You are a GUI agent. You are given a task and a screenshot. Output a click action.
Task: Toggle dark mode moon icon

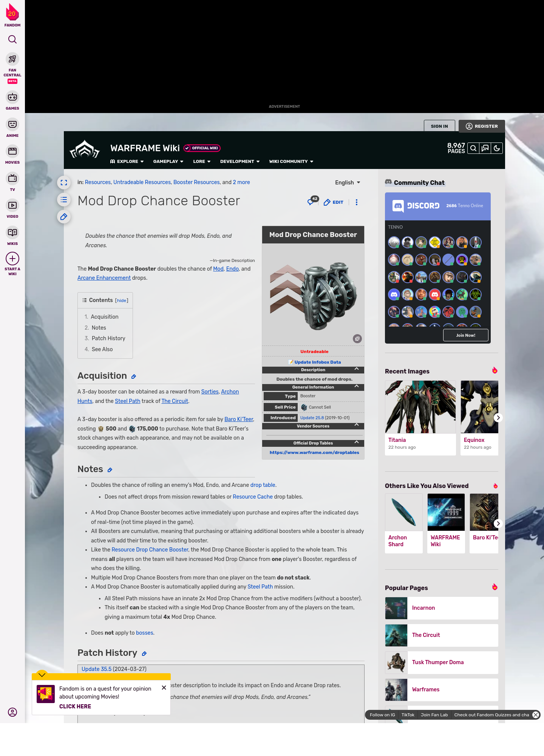497,148
